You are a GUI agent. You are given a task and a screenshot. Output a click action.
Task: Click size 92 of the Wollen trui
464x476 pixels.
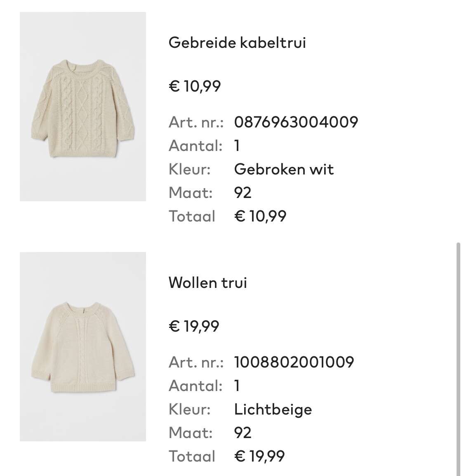coord(243,433)
